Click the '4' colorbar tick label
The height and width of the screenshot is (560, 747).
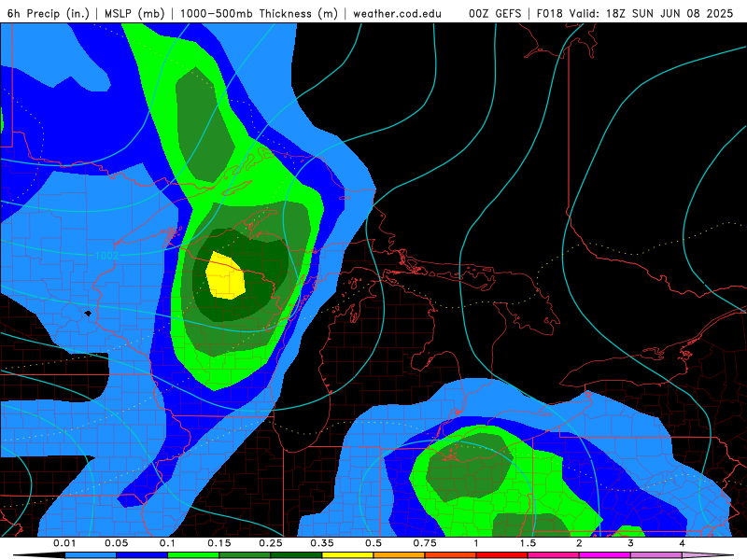(683, 543)
